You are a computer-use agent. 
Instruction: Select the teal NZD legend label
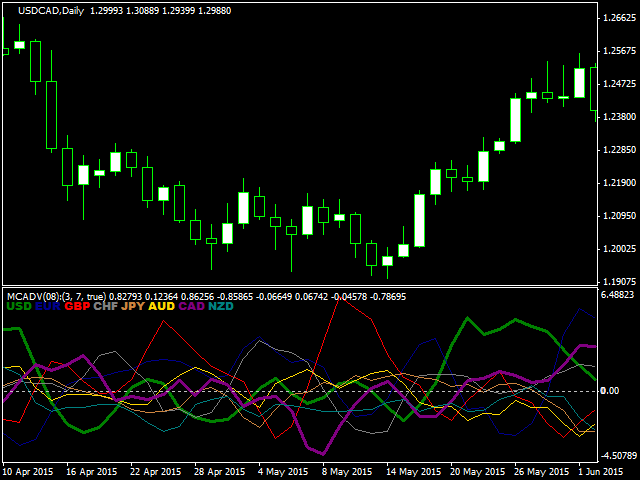click(221, 306)
